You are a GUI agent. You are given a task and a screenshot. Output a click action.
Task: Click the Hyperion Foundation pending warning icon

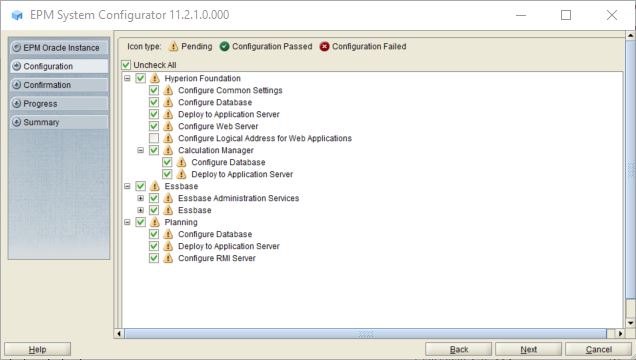click(155, 78)
